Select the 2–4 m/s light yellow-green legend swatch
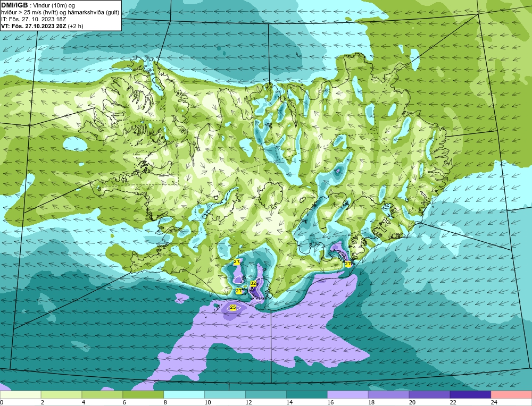The width and height of the screenshot is (532, 406). coord(61,395)
